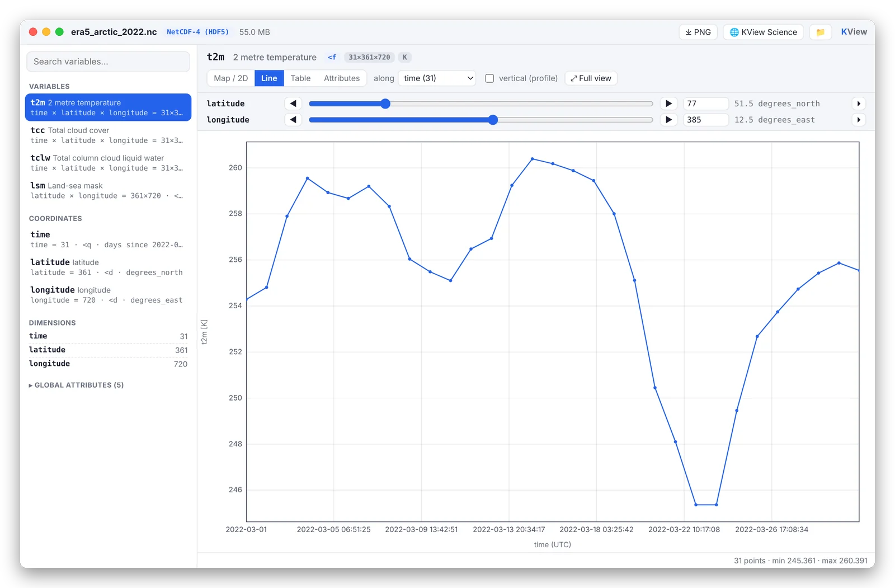895x588 pixels.
Task: Click the K units badge
Action: pyautogui.click(x=405, y=57)
